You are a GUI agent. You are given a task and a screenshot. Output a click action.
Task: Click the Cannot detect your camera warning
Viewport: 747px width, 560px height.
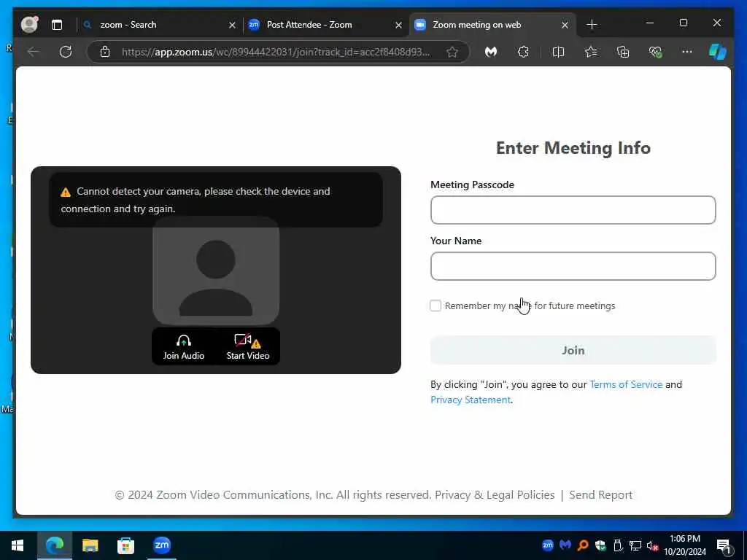[216, 200]
